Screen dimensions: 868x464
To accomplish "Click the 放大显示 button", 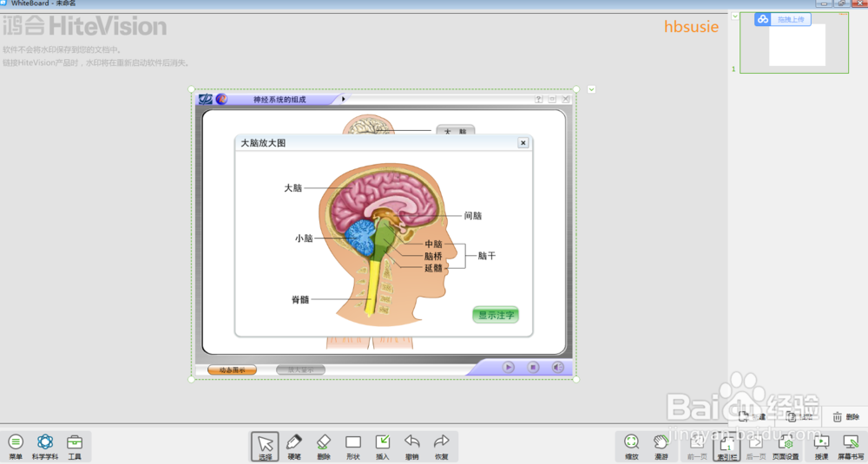I will pos(300,370).
